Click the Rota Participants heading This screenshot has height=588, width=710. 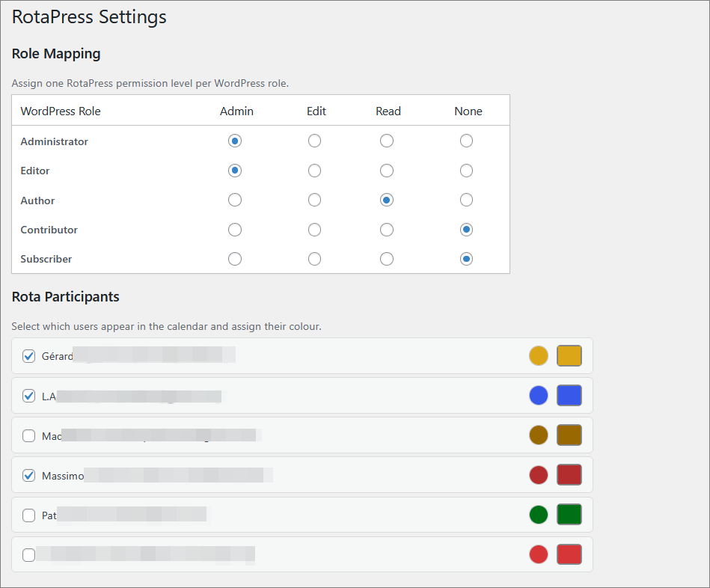(66, 297)
